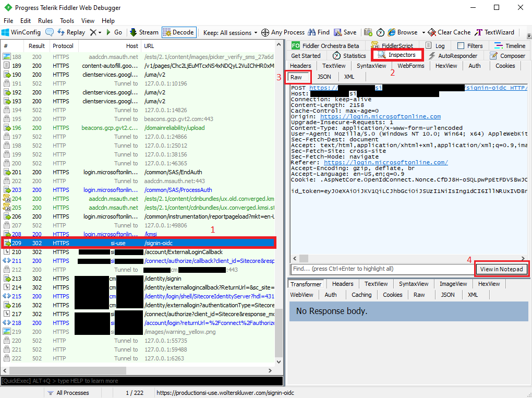532x398 pixels.
Task: Open the Tools menu
Action: click(67, 21)
